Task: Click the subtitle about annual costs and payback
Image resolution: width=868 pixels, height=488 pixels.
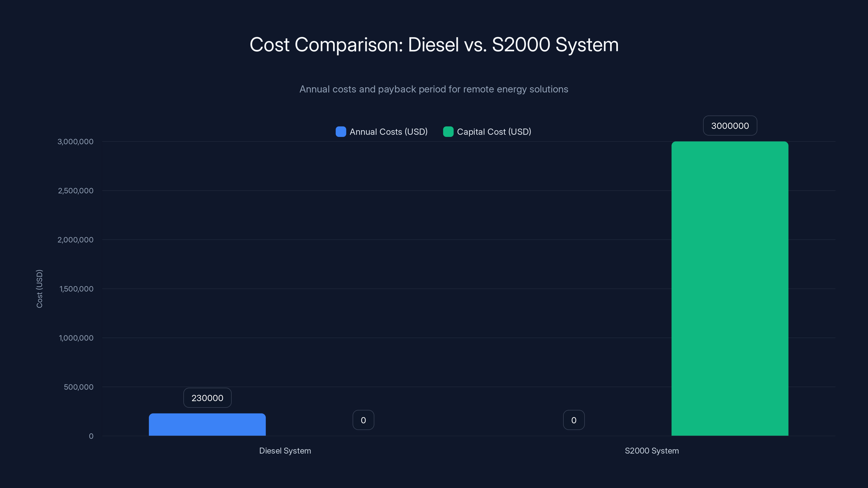Action: 434,89
